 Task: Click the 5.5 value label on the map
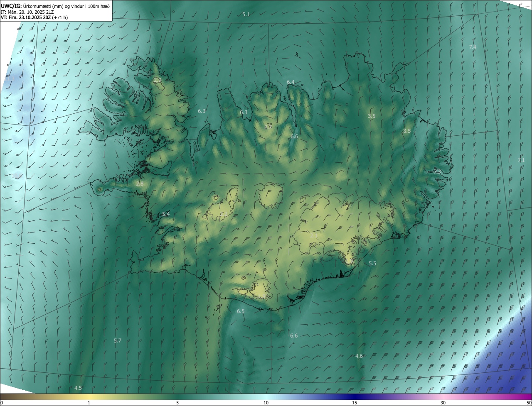[372, 264]
